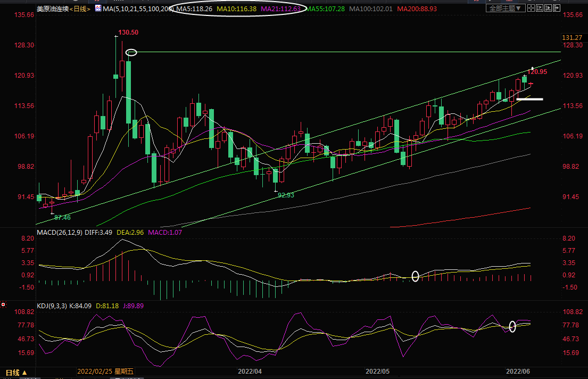Click the white ellipse marker near 128.30 line

(131, 52)
